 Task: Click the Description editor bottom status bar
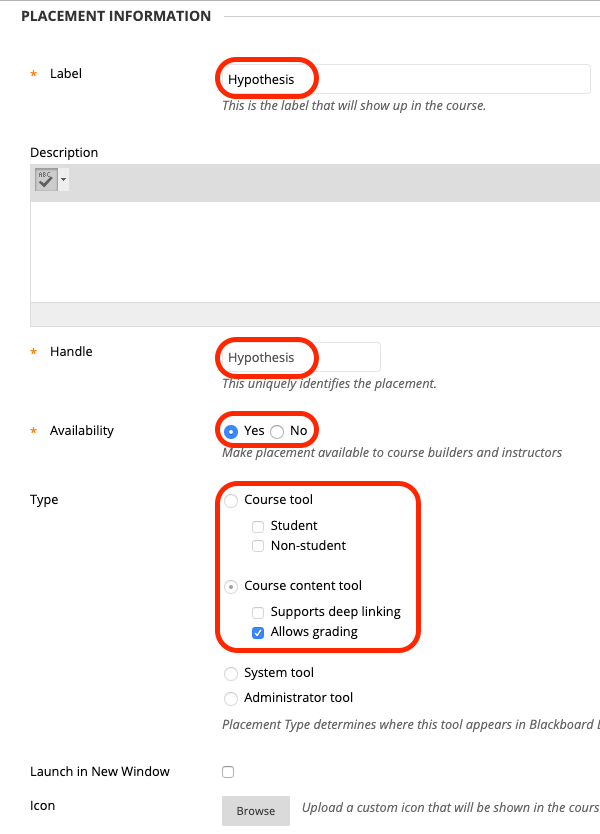pos(315,314)
